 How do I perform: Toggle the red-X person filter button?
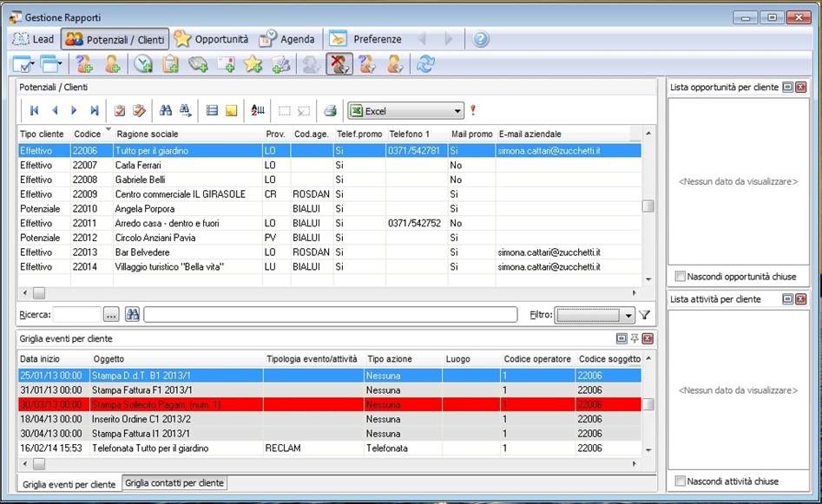(339, 64)
